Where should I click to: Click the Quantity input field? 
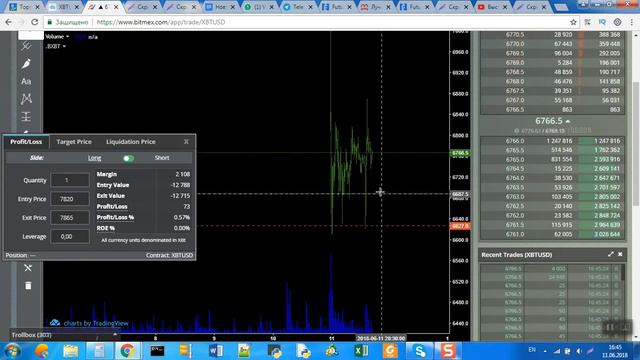(x=69, y=180)
